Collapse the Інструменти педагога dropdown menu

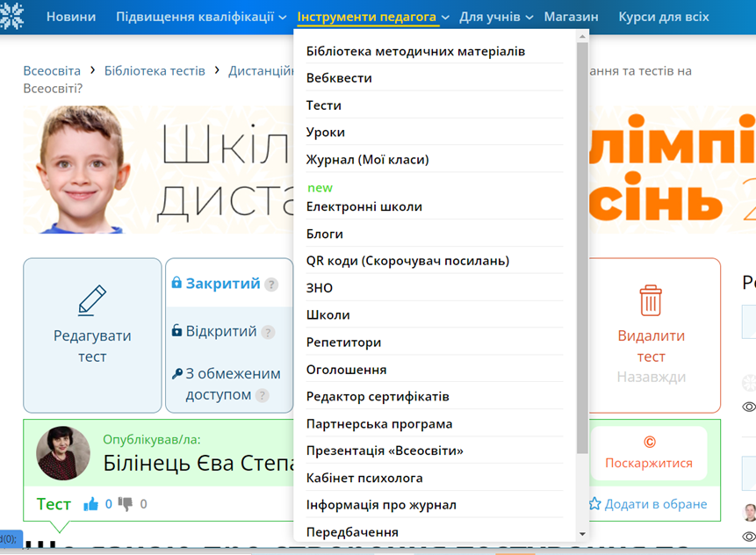[372, 17]
